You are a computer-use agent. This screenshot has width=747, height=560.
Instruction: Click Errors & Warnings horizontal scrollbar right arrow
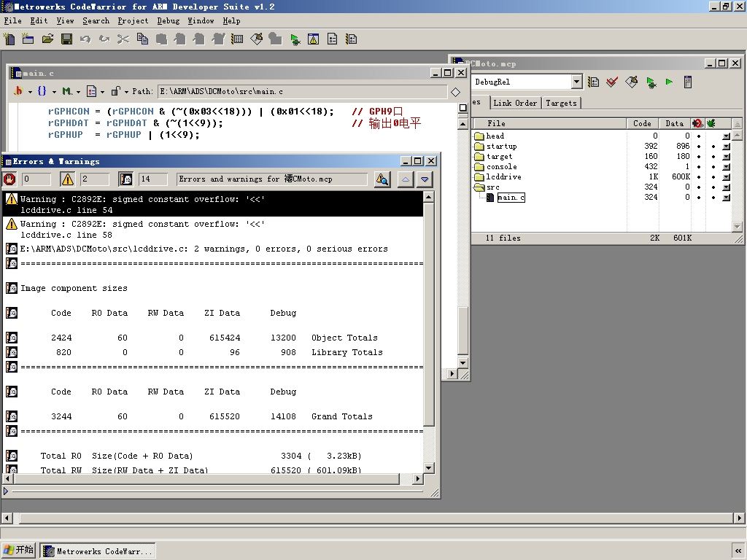418,478
